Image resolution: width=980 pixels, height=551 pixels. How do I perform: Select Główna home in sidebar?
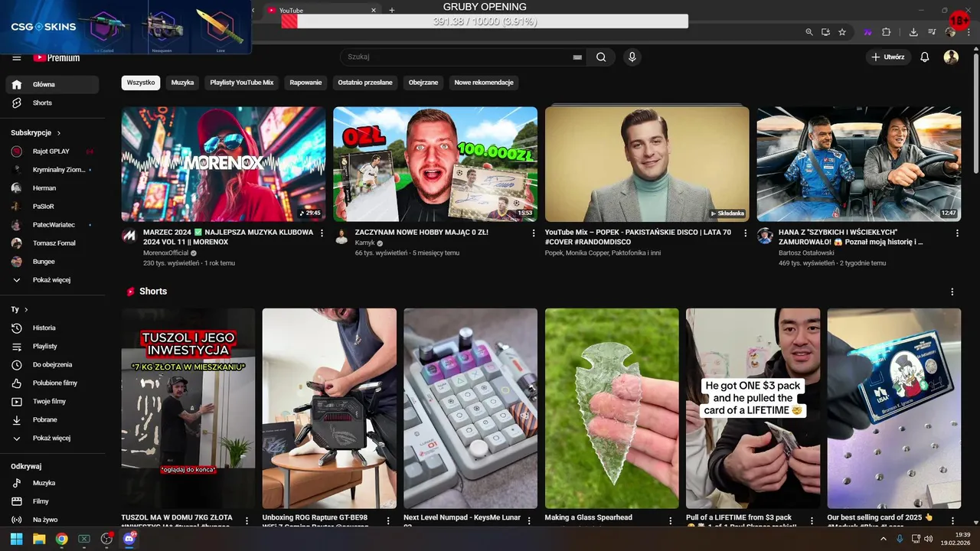(x=52, y=84)
